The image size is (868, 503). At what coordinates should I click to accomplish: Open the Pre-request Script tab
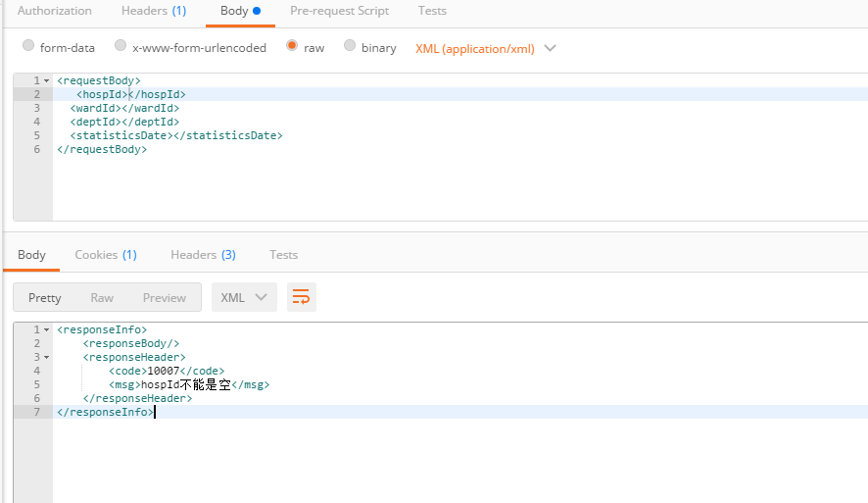339,11
